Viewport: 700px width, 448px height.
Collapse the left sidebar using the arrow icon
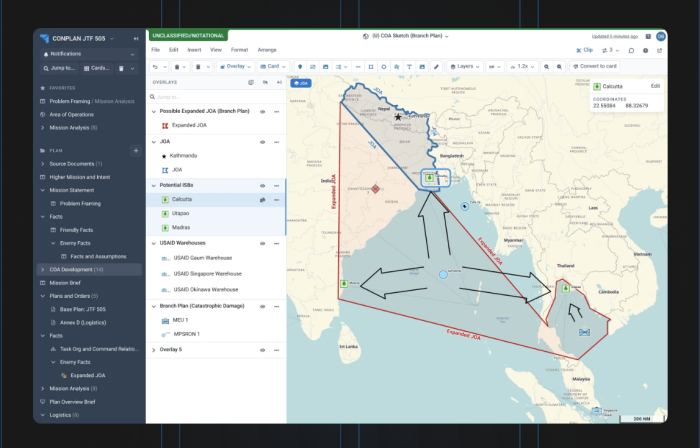tap(136, 38)
